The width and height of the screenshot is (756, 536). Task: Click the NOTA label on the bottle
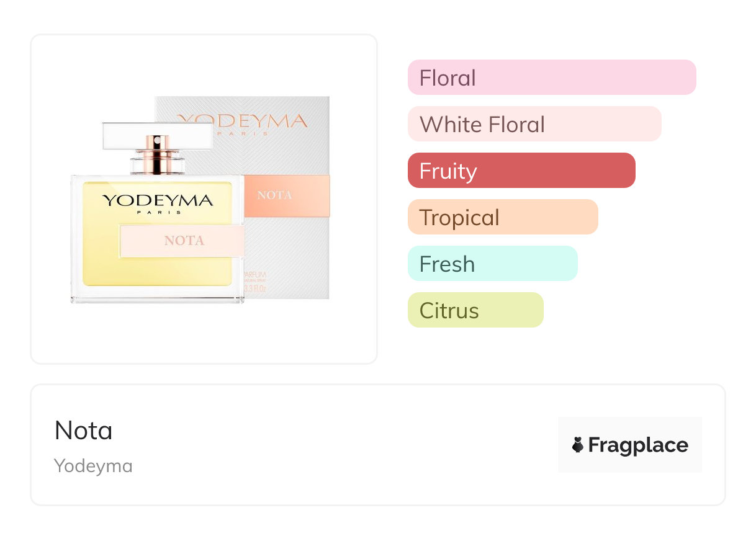point(184,241)
